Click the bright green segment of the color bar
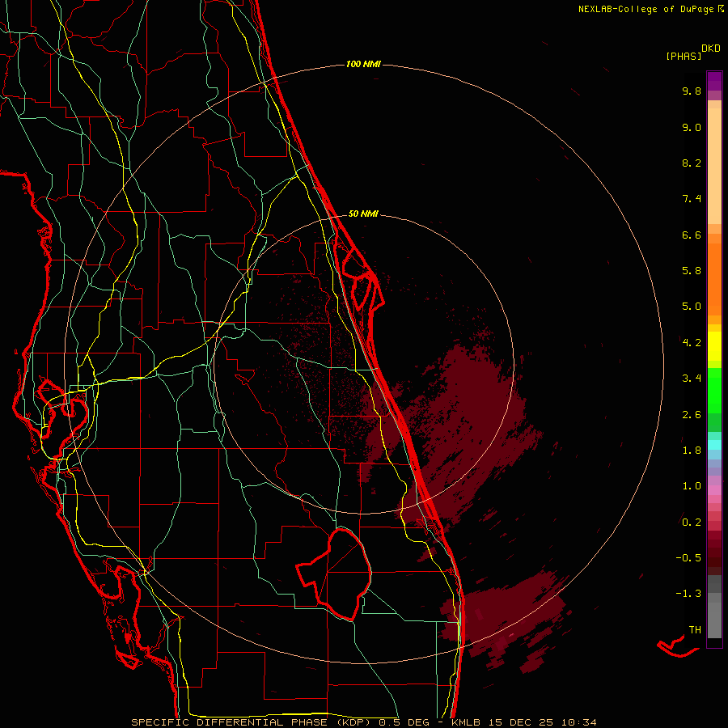This screenshot has height=728, width=728. 714,390
